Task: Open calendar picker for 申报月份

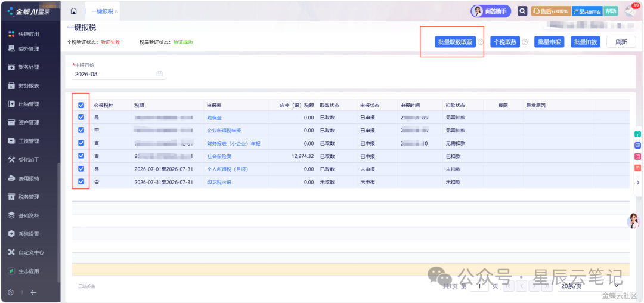Action: (x=160, y=74)
